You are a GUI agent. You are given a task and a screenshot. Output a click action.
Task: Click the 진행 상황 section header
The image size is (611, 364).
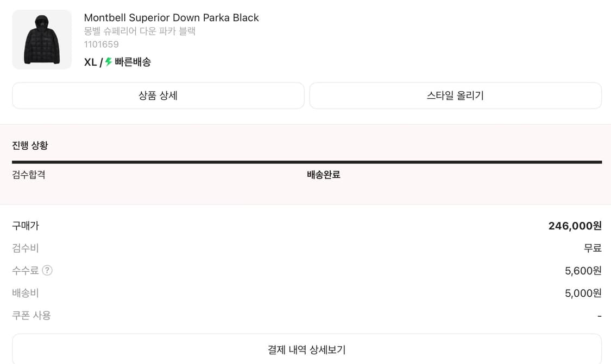(30, 145)
